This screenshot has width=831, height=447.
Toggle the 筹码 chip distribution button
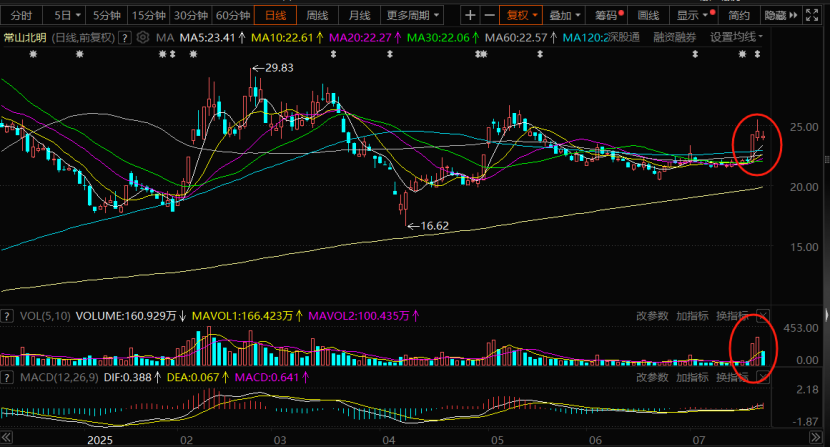[608, 15]
